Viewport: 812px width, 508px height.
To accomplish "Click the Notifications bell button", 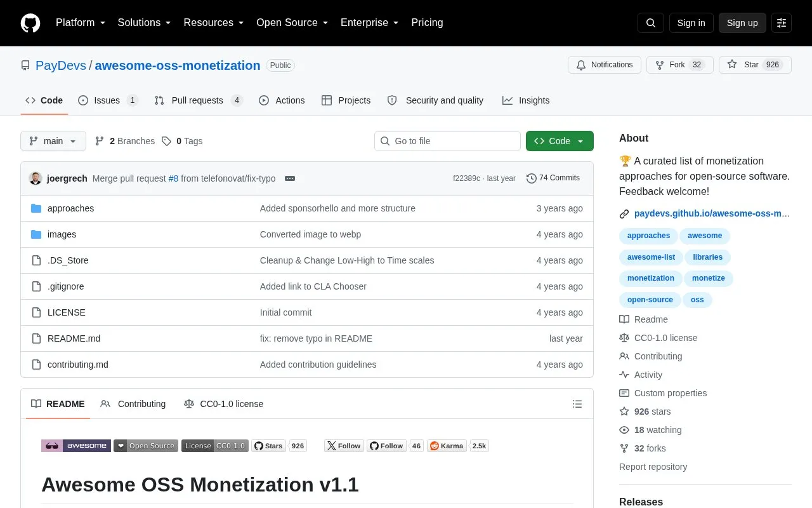I will pyautogui.click(x=605, y=65).
